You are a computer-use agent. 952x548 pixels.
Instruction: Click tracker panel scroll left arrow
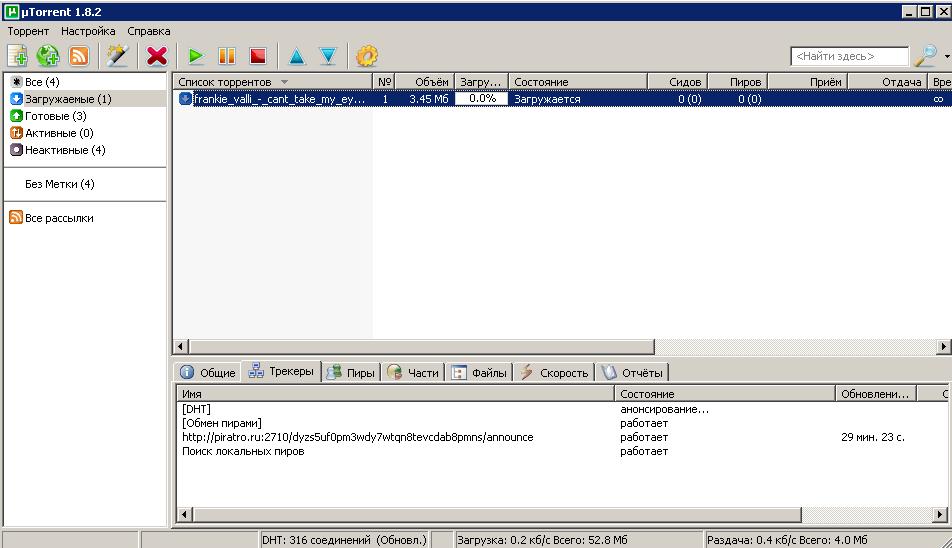coord(185,515)
